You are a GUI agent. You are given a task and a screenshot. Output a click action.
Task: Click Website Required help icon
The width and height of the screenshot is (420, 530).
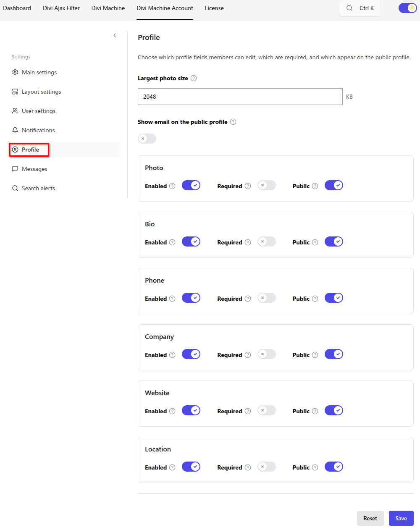[248, 411]
